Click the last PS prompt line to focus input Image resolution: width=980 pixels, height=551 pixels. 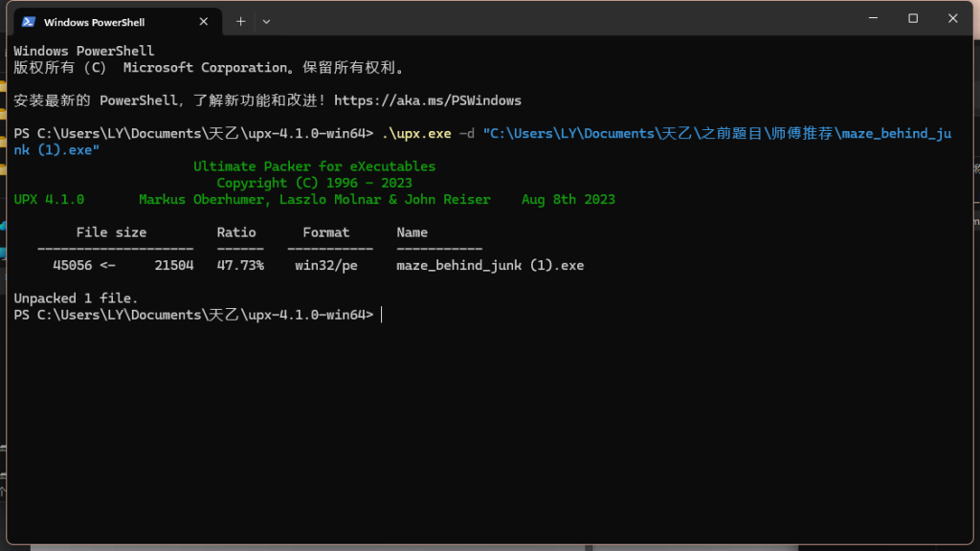pyautogui.click(x=197, y=315)
